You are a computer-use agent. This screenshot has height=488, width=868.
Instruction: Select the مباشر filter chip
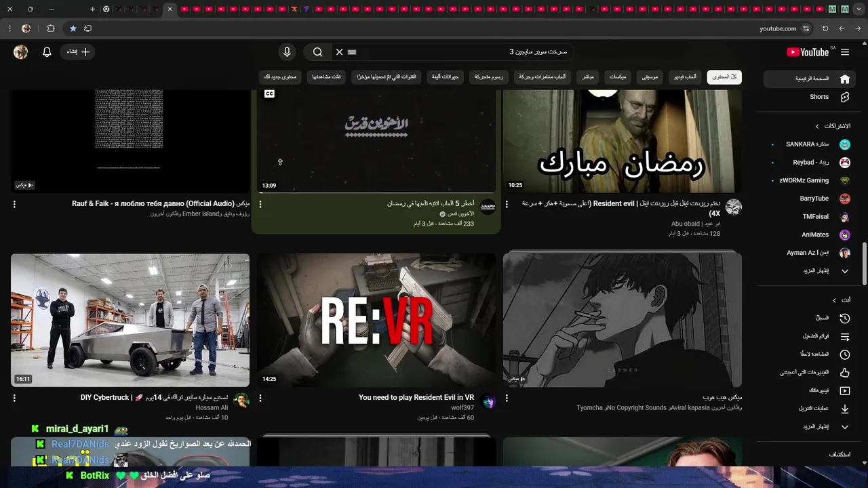coord(588,77)
